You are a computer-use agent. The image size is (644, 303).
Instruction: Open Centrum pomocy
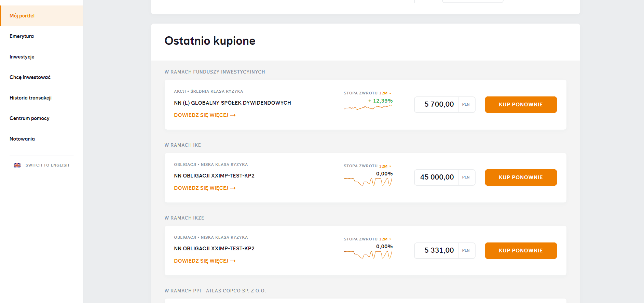29,118
